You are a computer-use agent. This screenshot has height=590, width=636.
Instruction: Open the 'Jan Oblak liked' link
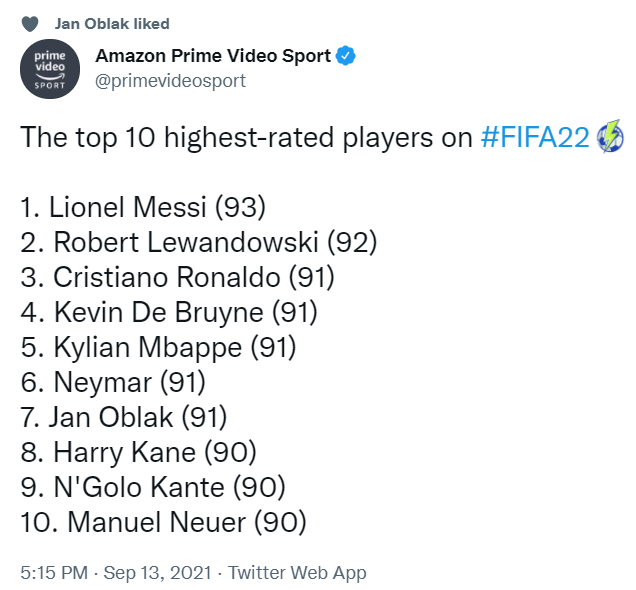coord(112,24)
